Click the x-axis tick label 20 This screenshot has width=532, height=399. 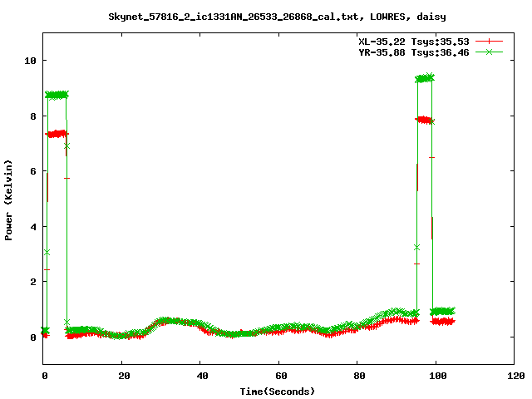(124, 376)
